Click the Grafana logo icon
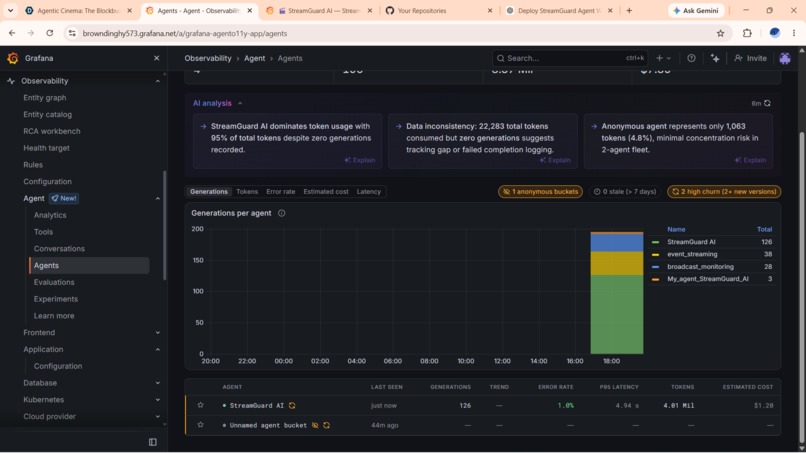Viewport: 806px width, 453px height. (x=13, y=58)
